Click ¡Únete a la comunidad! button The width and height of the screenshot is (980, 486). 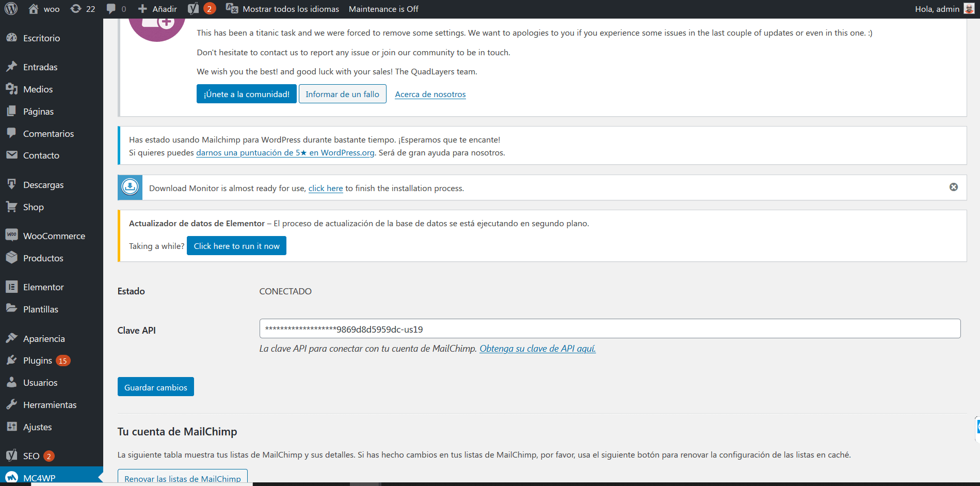pos(247,94)
